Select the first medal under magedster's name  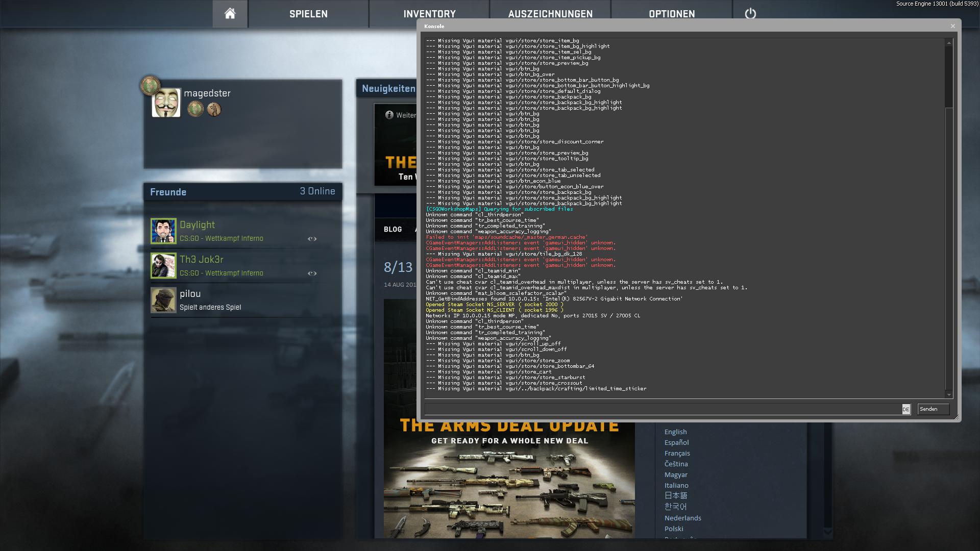[x=195, y=109]
